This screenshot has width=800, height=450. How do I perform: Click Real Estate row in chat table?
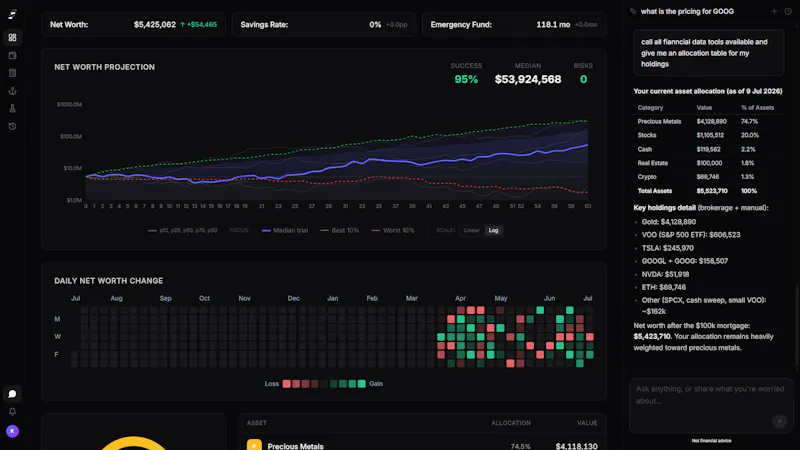(709, 163)
